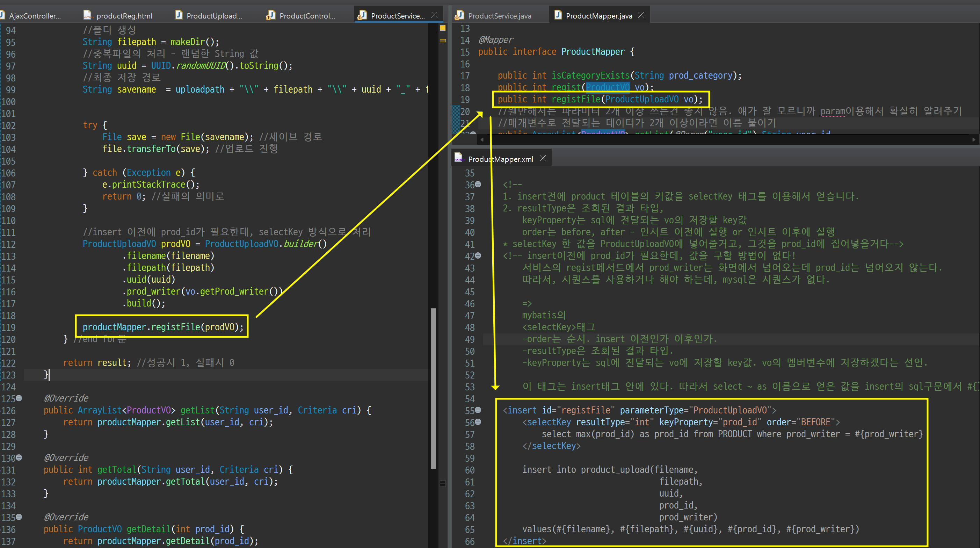Screen dimensions: 980x548
Task: Click the Java warning icon on ProductControl tab
Action: 270,15
